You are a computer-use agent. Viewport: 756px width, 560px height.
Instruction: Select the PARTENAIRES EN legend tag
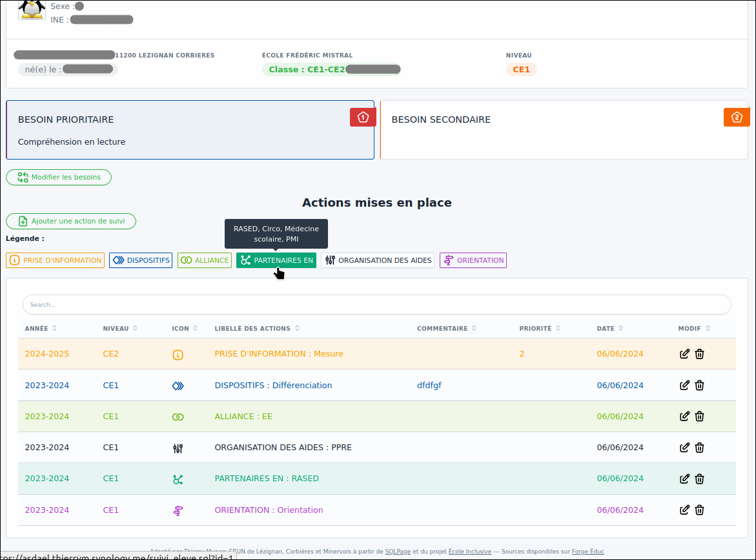coord(276,260)
